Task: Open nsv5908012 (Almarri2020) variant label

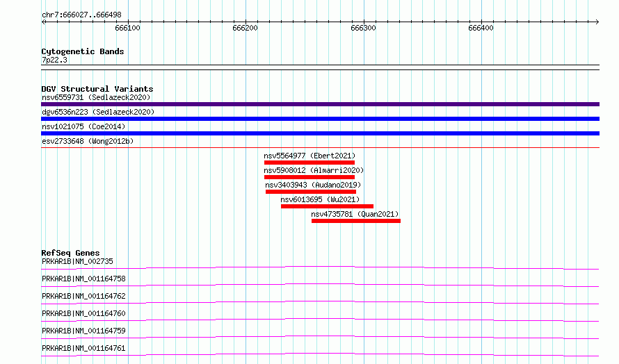Action: click(314, 170)
